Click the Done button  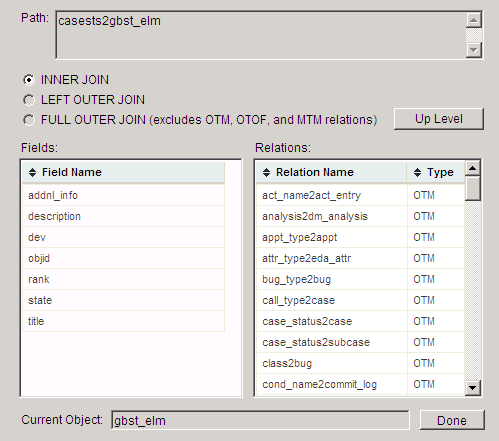452,420
